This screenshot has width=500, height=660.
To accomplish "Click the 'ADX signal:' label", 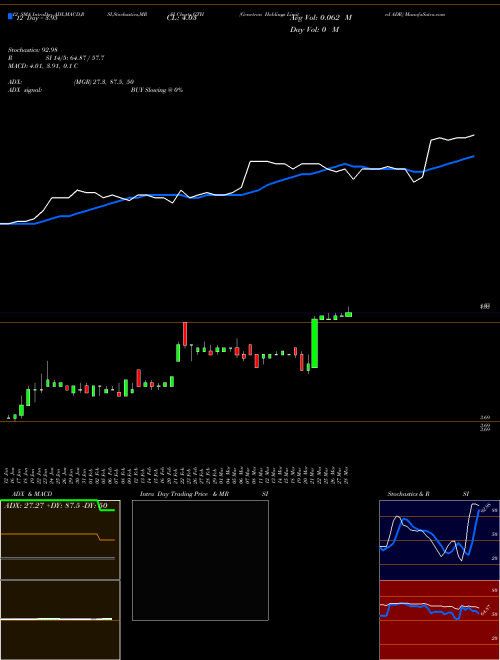I will (x=24, y=90).
